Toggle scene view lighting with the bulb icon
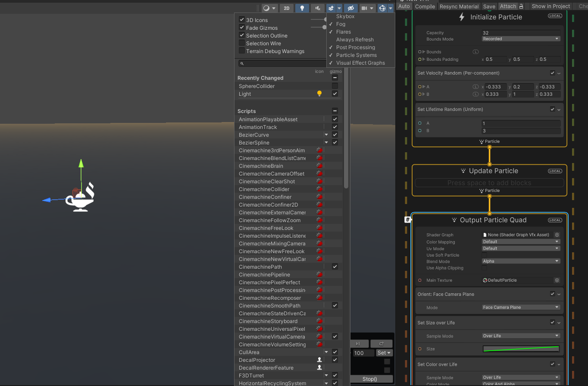Viewport: 588px width, 386px height. (x=302, y=8)
